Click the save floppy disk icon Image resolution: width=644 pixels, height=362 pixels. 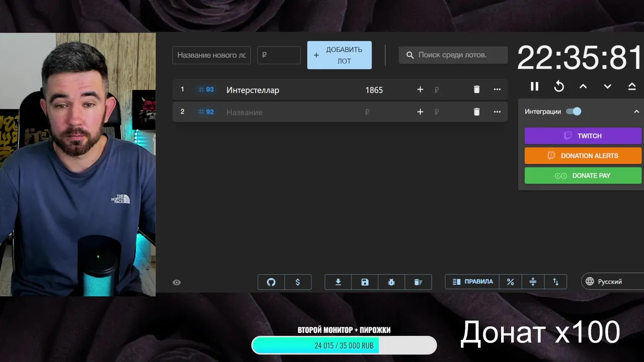coord(365,282)
